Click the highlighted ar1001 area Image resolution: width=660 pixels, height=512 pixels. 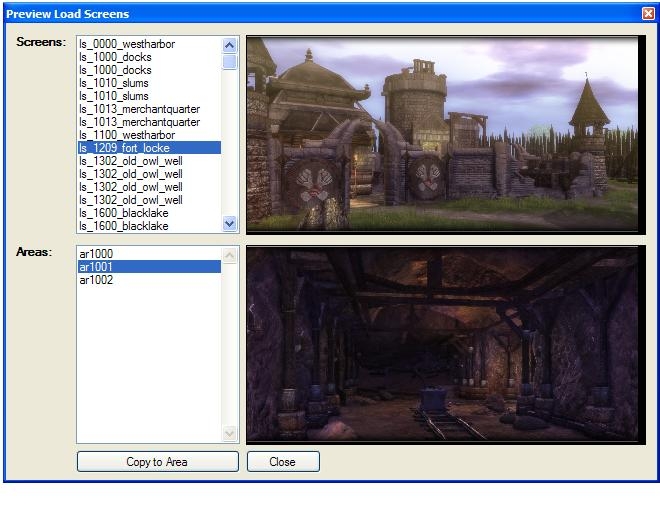point(96,267)
